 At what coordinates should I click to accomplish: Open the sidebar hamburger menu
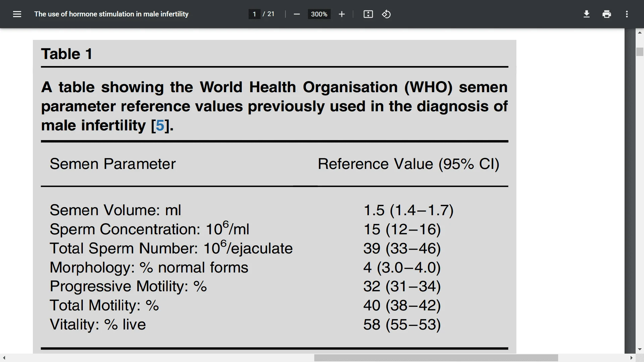(17, 14)
